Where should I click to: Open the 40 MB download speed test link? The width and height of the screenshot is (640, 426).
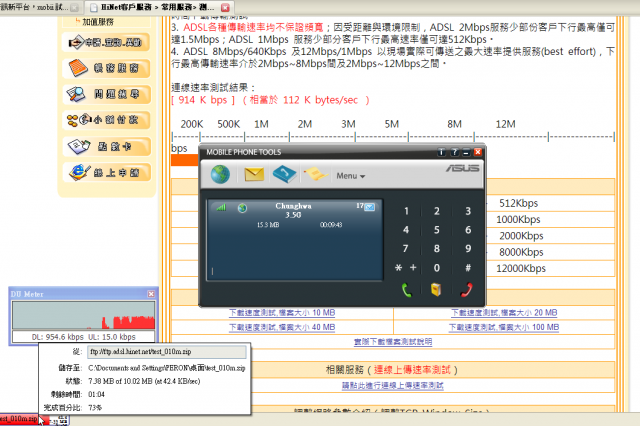pos(282,327)
